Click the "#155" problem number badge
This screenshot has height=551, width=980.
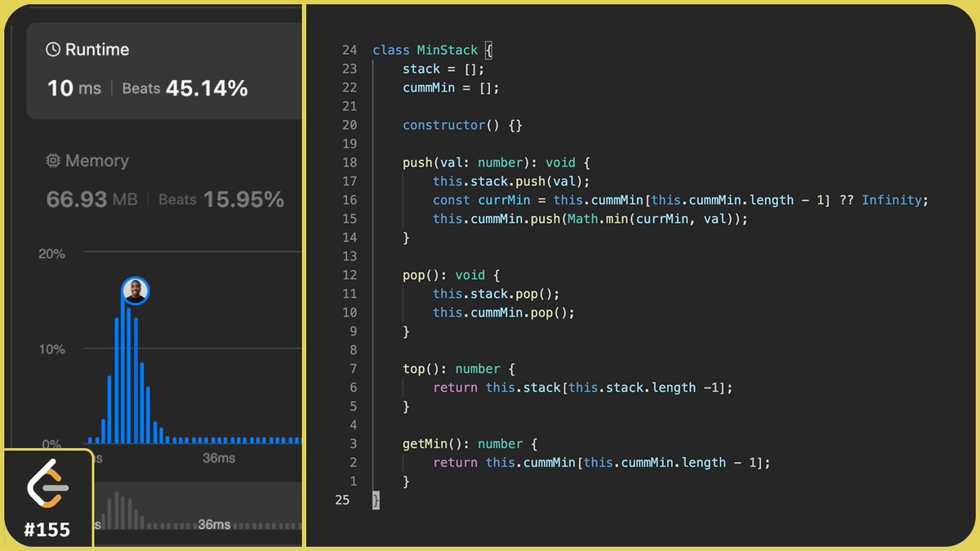pos(47,530)
